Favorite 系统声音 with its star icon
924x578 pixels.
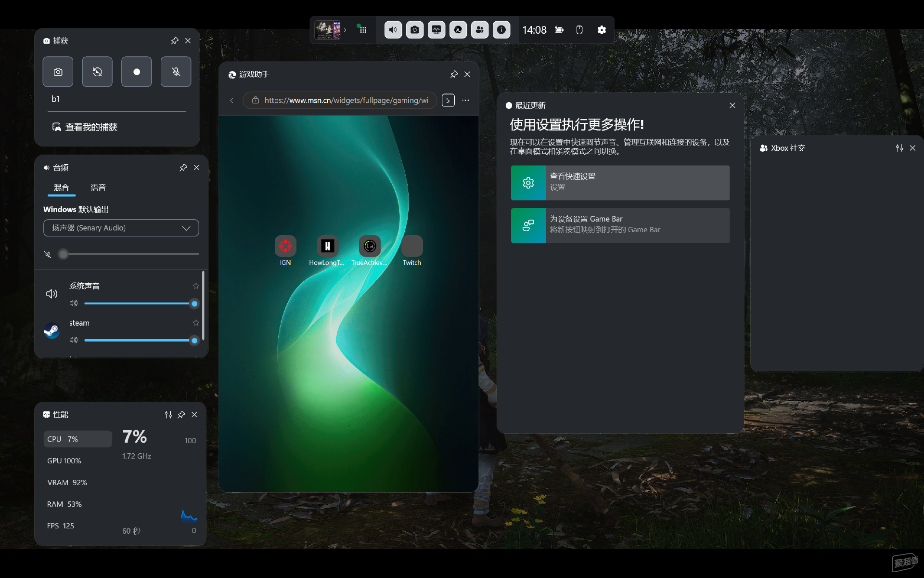click(x=195, y=286)
